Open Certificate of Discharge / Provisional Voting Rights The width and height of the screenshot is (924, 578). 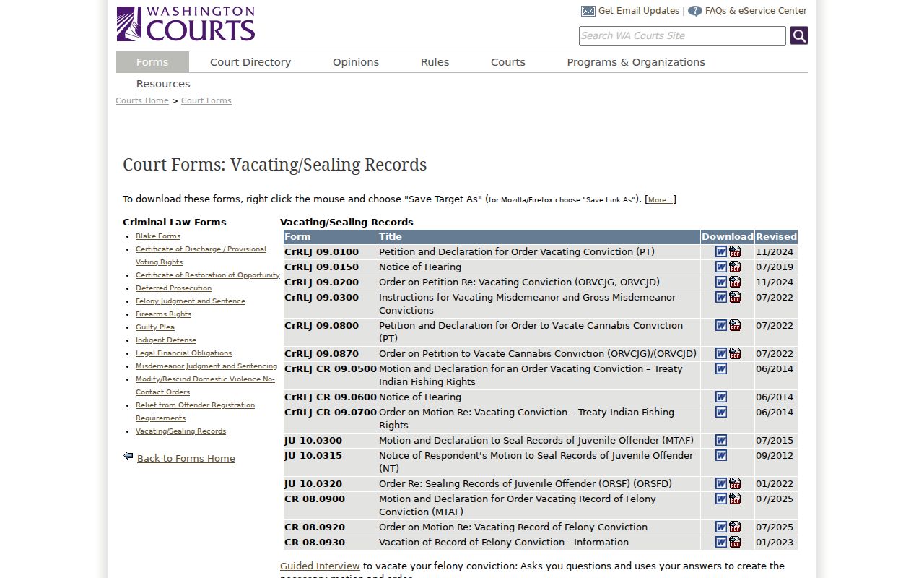tap(201, 256)
